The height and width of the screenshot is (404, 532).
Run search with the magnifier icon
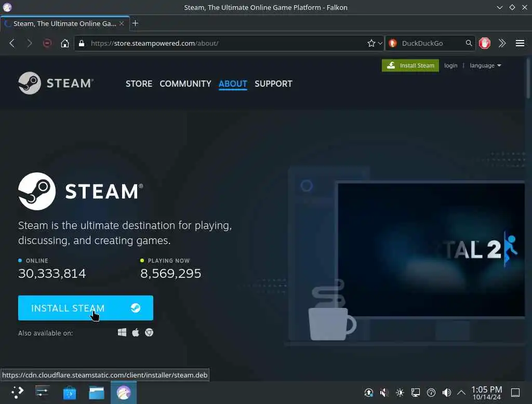[x=469, y=43]
